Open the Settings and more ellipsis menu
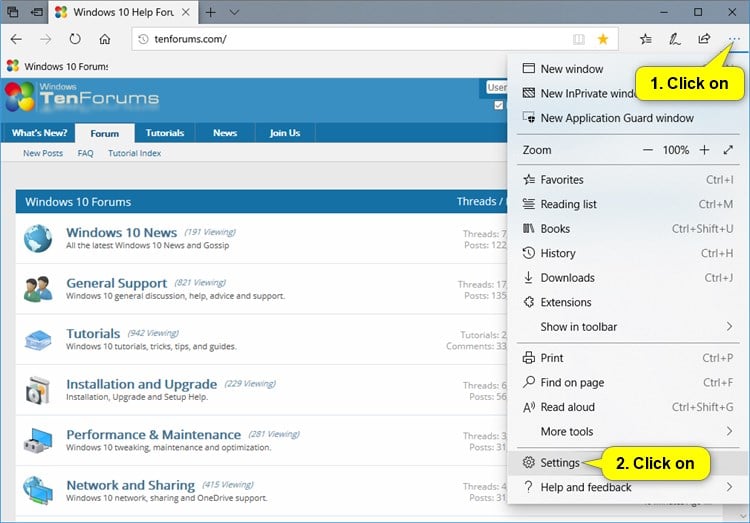The width and height of the screenshot is (750, 523). 734,39
